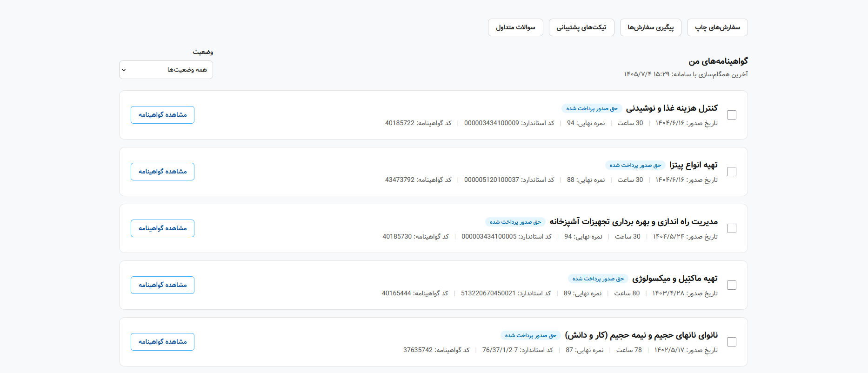View certificate with code 40185730

(162, 228)
